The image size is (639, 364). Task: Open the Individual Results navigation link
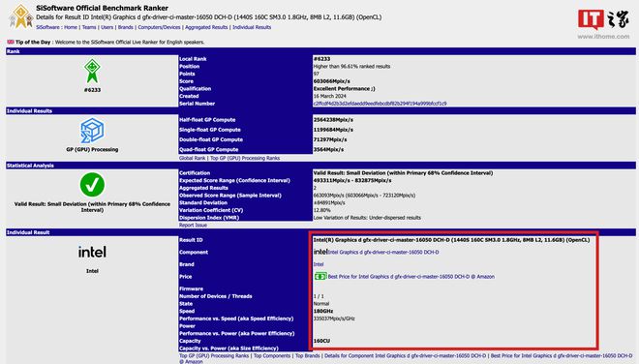coord(252,27)
